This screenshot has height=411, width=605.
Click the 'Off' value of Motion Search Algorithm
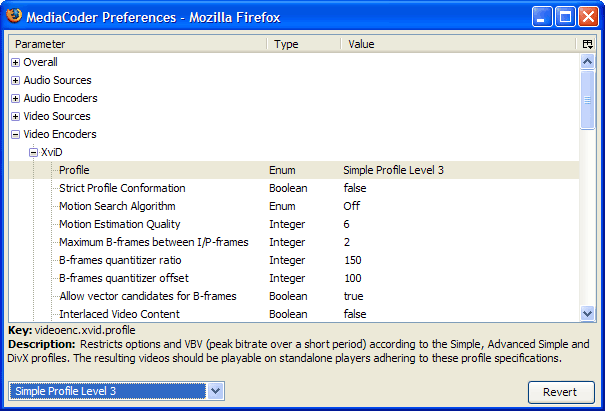point(352,206)
